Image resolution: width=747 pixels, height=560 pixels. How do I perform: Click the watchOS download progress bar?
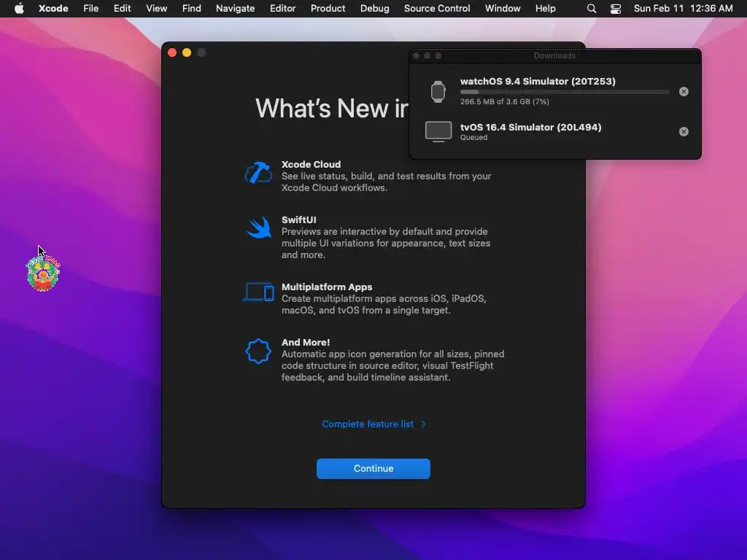point(565,92)
